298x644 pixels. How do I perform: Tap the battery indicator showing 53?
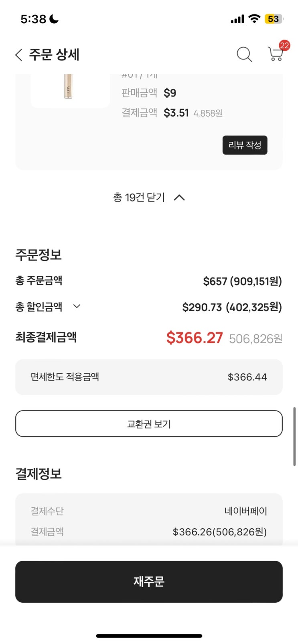click(274, 19)
